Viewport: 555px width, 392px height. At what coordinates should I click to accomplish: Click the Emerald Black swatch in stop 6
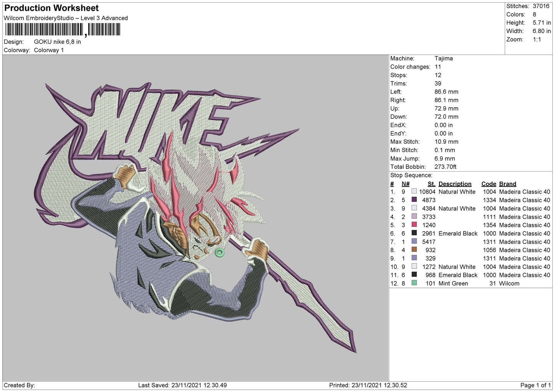click(x=414, y=233)
